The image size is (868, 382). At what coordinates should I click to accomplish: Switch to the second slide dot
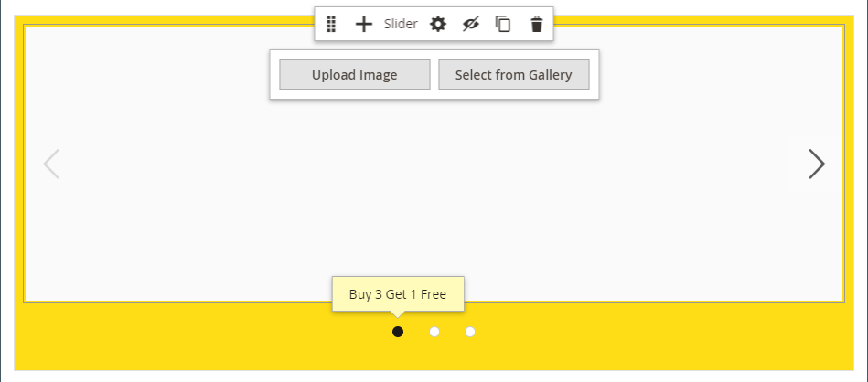click(434, 332)
